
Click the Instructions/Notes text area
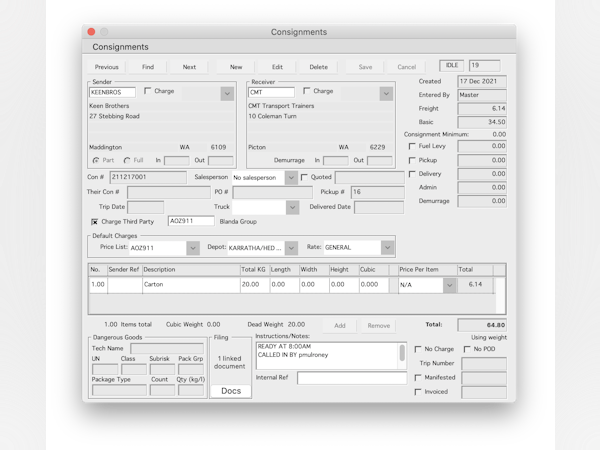[x=327, y=355]
